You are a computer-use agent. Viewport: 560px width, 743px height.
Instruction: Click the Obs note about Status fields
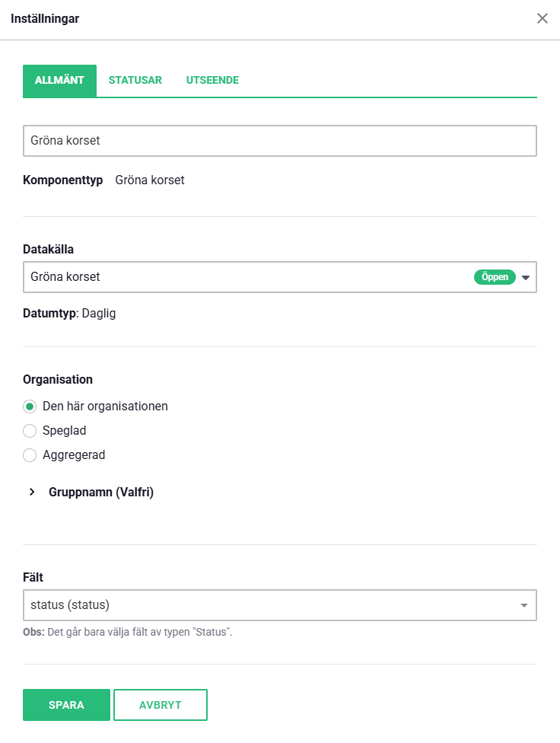tap(128, 632)
